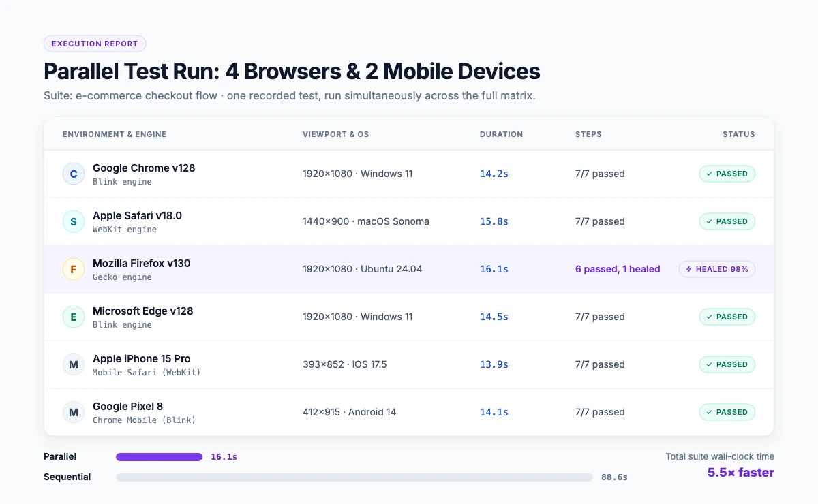Click Chrome Mobile (Blink) label
The image size is (818, 504).
144,420
